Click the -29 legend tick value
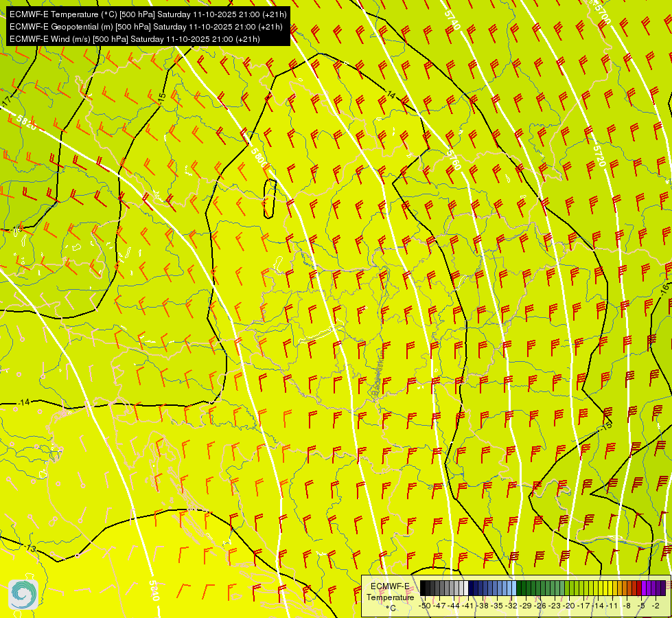672x618 pixels. pyautogui.click(x=526, y=606)
